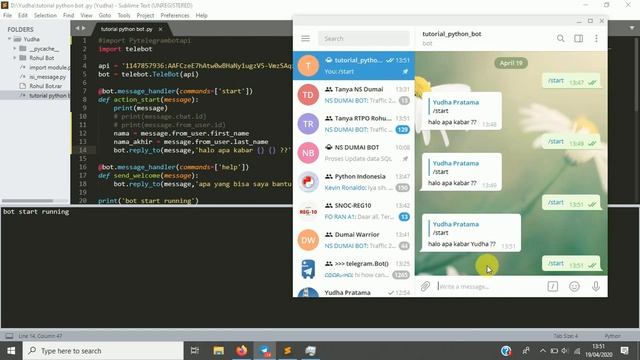Adjust volume via taskbar speaker icon
Viewport: 640px width, 360px height.
click(564, 351)
